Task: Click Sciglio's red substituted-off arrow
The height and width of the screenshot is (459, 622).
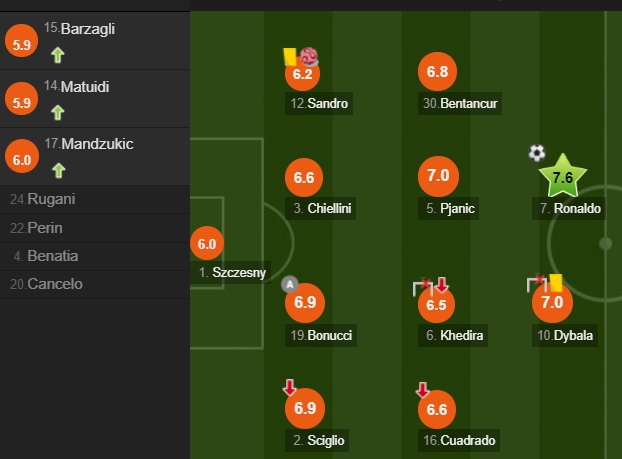Action: pyautogui.click(x=290, y=387)
